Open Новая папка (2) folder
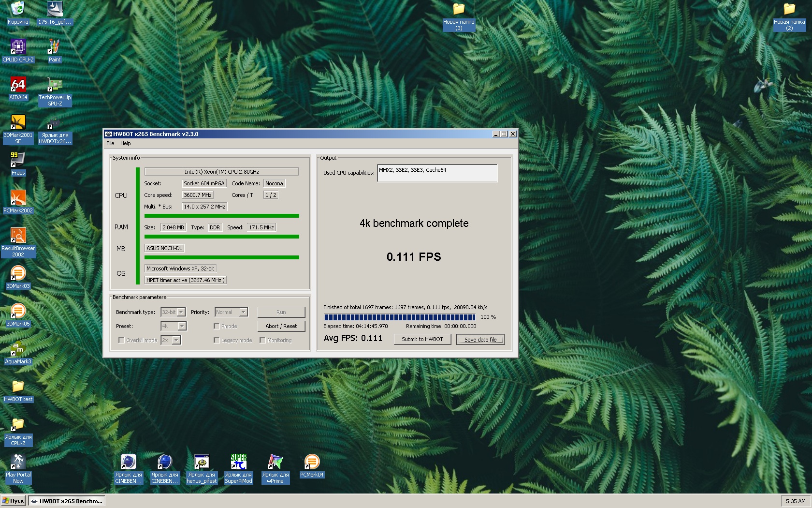The image size is (812, 508). [x=789, y=16]
